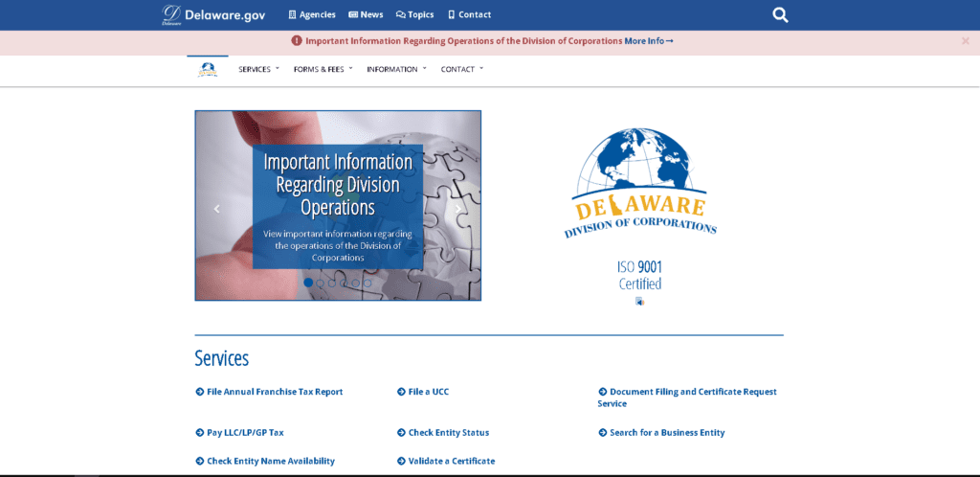The width and height of the screenshot is (980, 477).
Task: Click the Services section heading
Action: [x=222, y=358]
